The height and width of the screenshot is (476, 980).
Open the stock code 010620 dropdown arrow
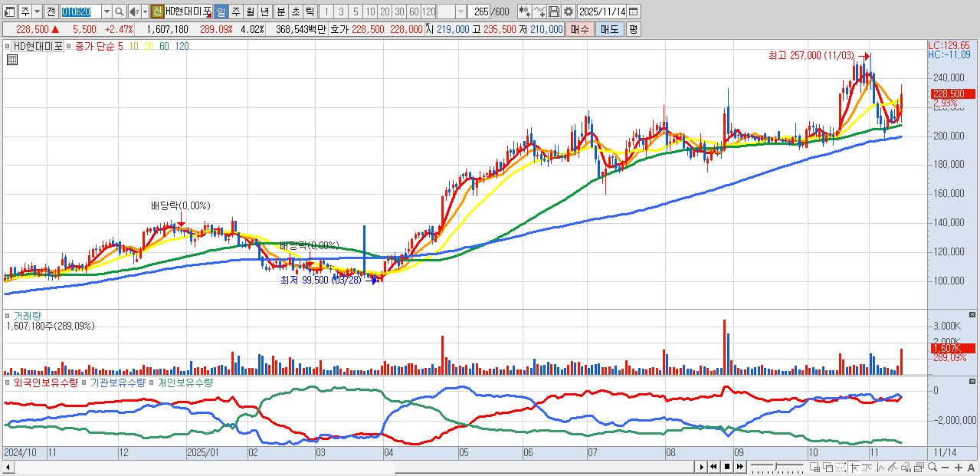coord(107,11)
